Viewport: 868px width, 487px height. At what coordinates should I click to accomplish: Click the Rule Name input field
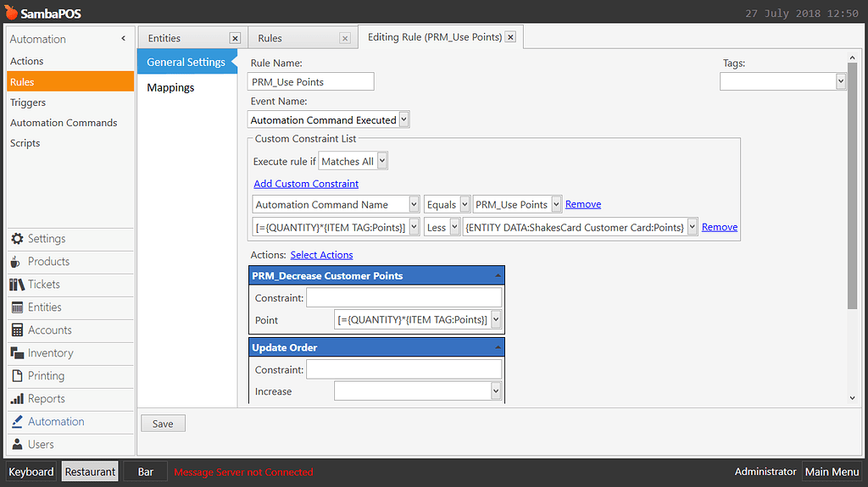(311, 82)
